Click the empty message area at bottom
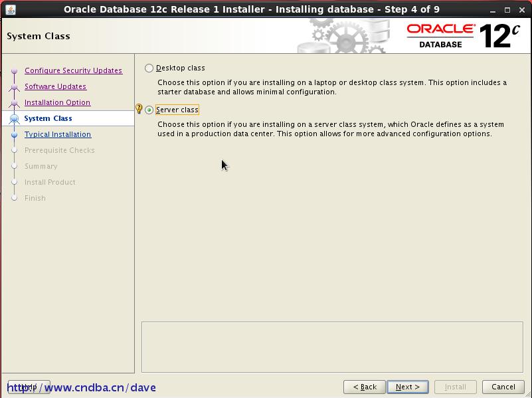 [x=332, y=347]
